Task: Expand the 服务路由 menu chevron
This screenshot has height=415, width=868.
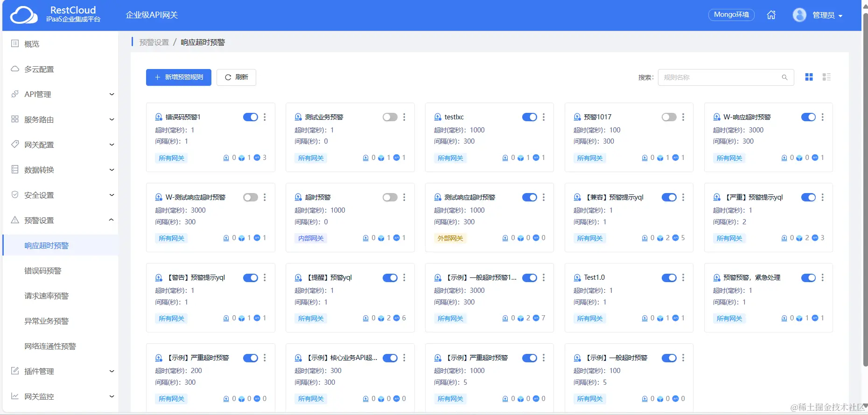Action: (112, 119)
